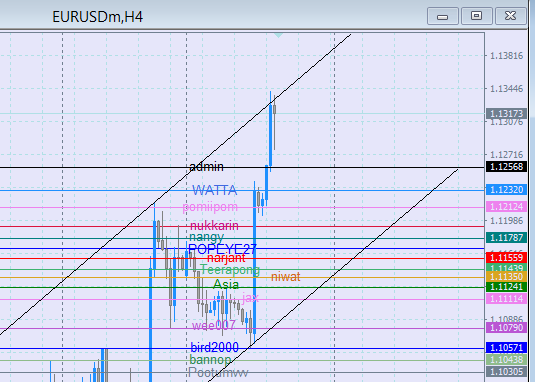Click the 1.12568 black price tag
The height and width of the screenshot is (382, 535).
point(506,167)
